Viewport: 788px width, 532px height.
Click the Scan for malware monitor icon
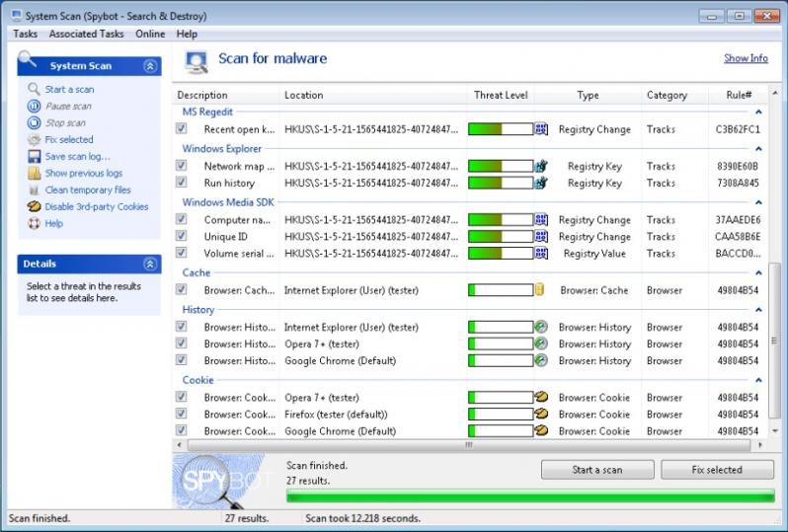196,62
